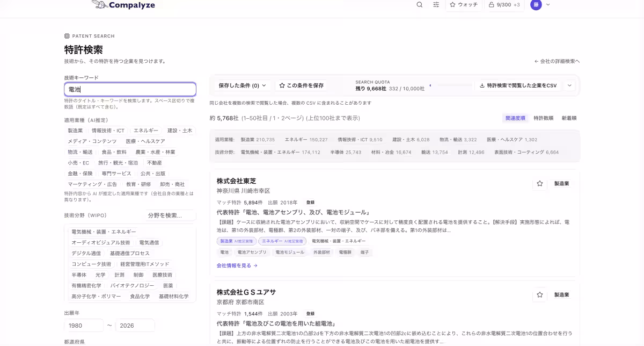The height and width of the screenshot is (346, 644).
Task: Click the 製造業 AI推定業種 tag on 東芝
Action: [x=237, y=241]
